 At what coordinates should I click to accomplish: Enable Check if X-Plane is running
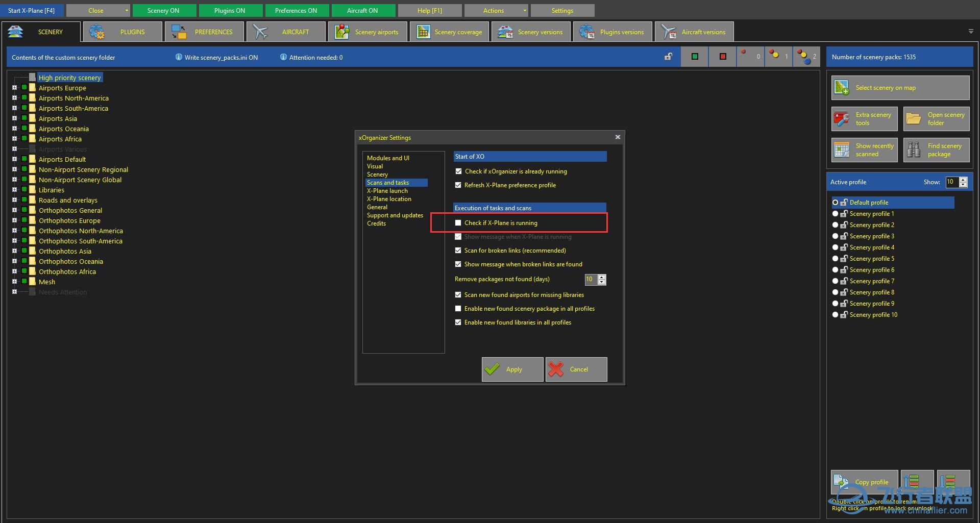coord(458,223)
